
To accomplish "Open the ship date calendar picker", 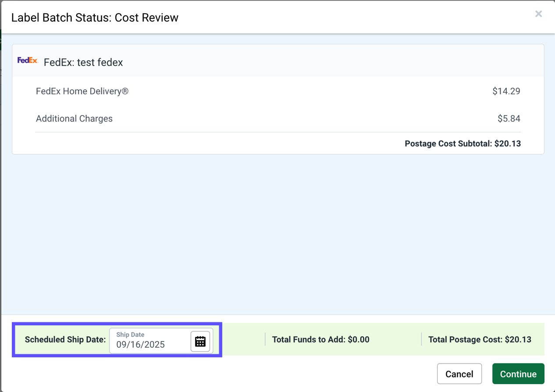I will tap(200, 341).
